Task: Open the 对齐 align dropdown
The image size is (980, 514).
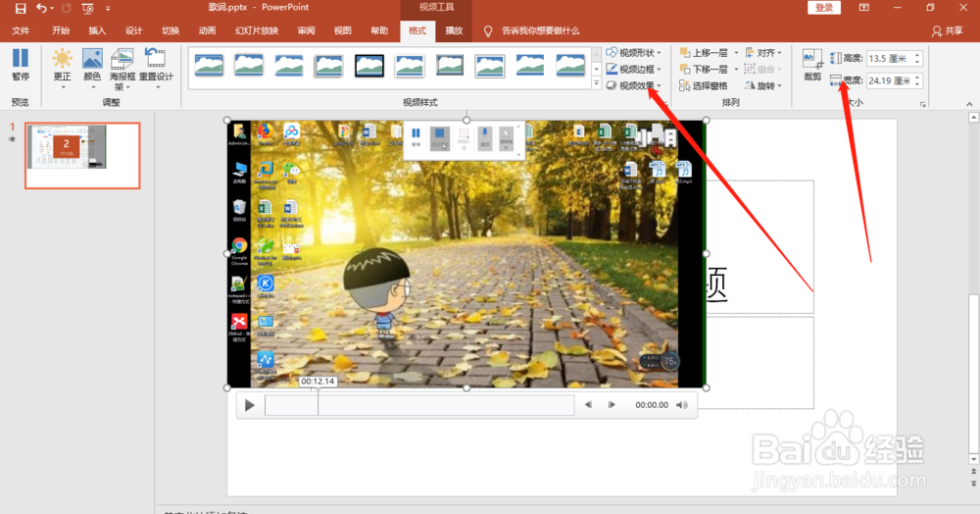Action: 763,53
